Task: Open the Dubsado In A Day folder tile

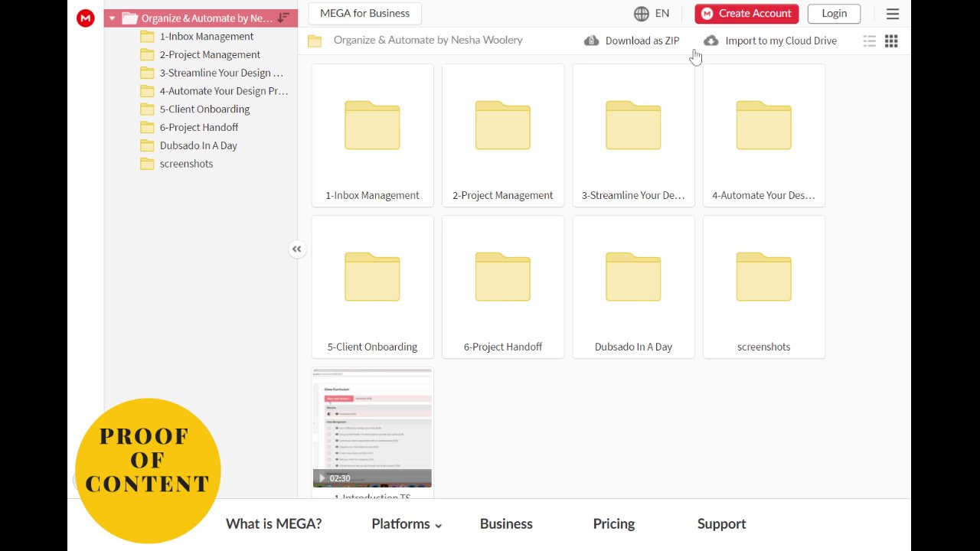Action: [633, 287]
